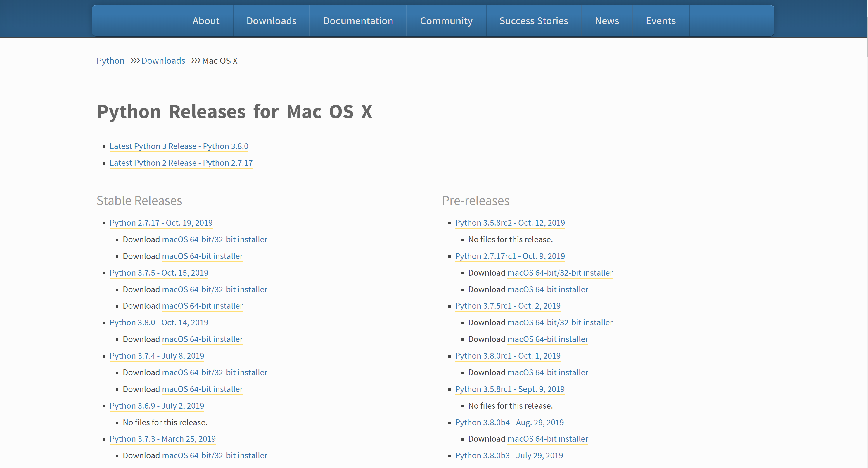Download Python 3.7.3 macOS 64-bit/32-bit installer
This screenshot has width=868, height=468.
[215, 455]
